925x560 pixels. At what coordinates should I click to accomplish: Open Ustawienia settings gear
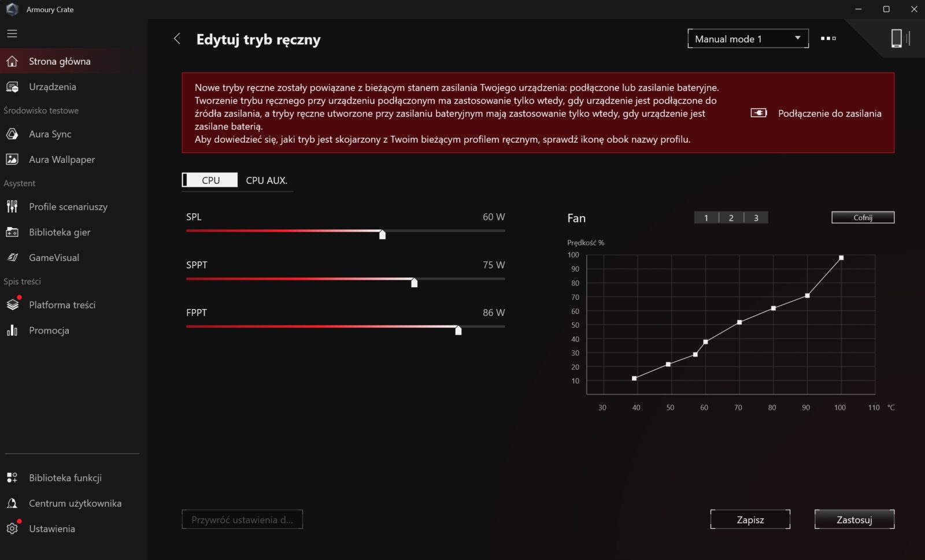tap(12, 529)
